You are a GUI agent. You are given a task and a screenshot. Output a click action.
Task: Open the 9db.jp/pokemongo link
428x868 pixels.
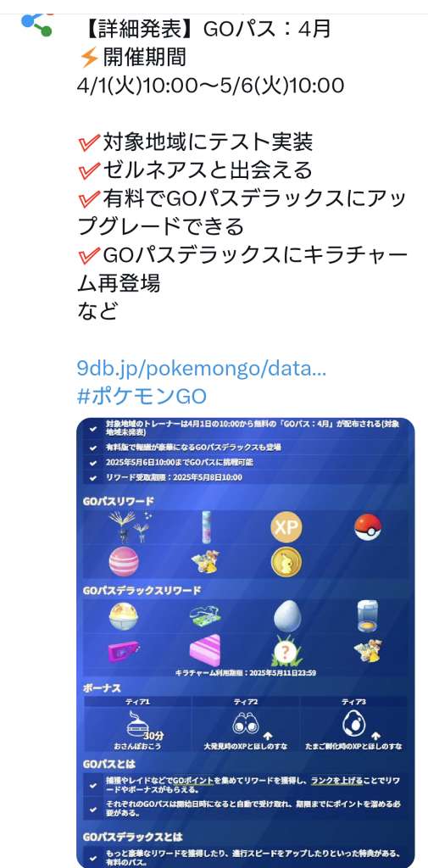(202, 369)
